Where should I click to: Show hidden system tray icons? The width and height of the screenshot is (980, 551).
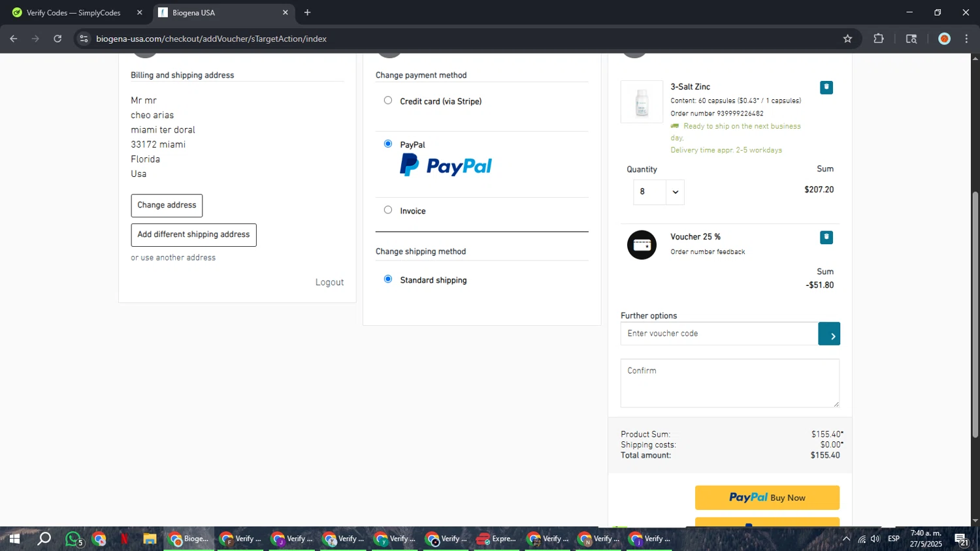[x=846, y=539]
